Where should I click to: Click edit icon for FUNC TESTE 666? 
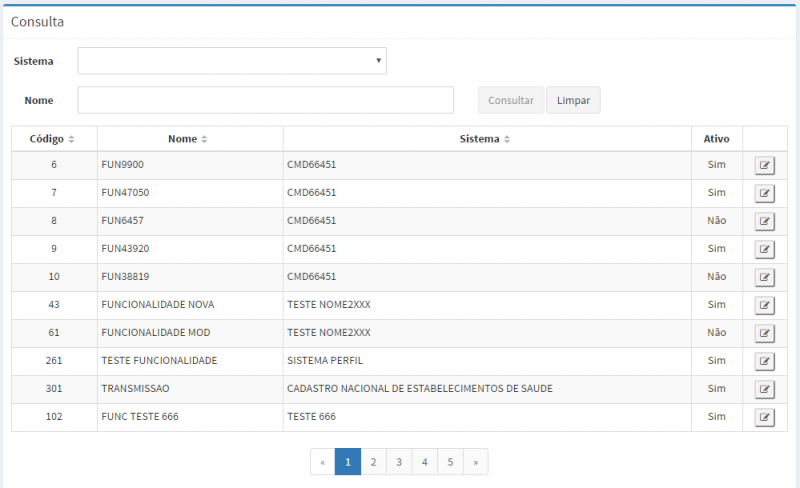click(765, 417)
